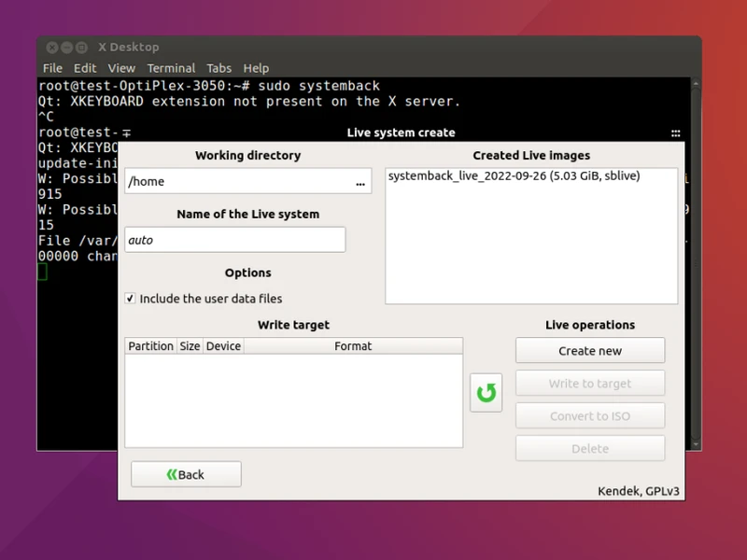Open the Edit menu in X Desktop terminal
This screenshot has width=747, height=560.
click(85, 68)
